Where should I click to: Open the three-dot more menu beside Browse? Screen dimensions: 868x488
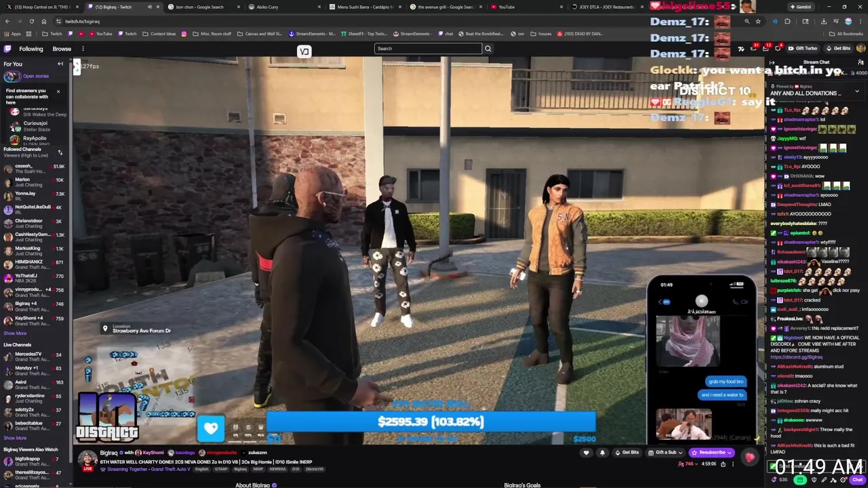click(x=83, y=49)
